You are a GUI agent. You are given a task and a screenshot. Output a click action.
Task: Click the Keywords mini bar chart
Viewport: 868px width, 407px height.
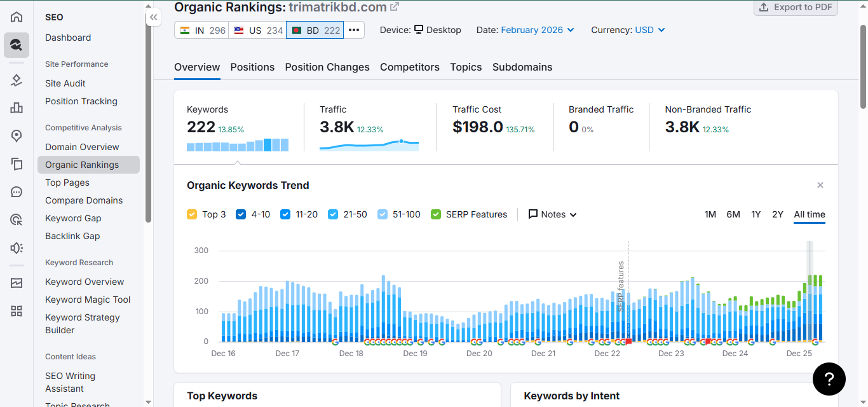coord(238,145)
